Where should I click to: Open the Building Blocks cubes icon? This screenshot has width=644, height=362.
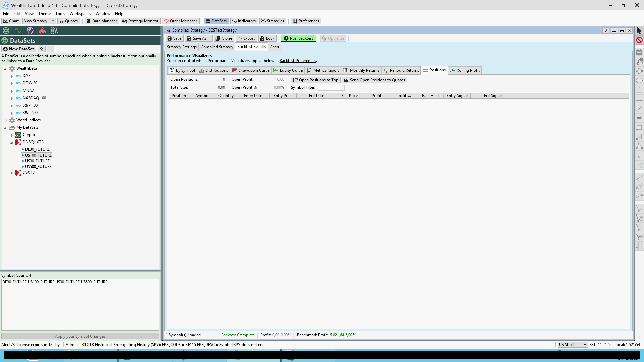tap(42, 31)
